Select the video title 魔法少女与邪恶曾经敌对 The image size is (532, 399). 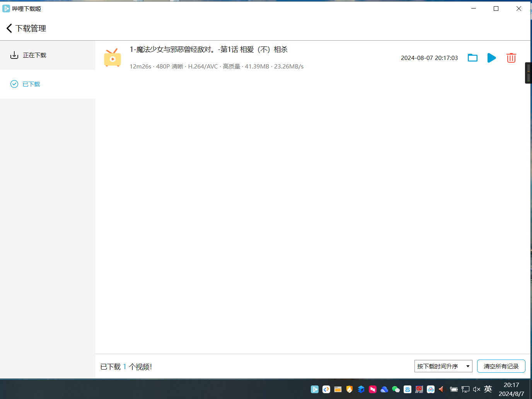point(209,50)
